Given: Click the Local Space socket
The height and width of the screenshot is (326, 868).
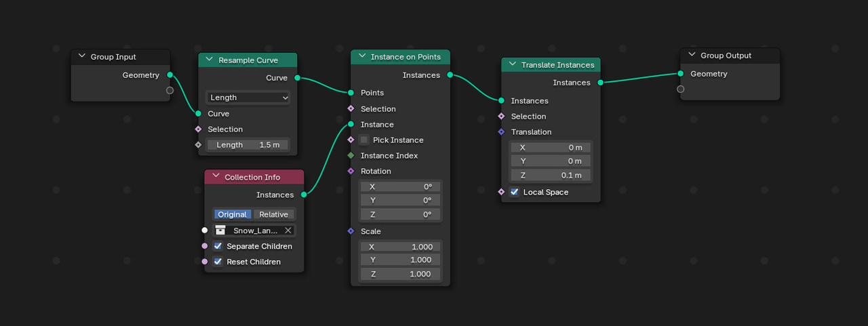Looking at the screenshot, I should point(501,192).
